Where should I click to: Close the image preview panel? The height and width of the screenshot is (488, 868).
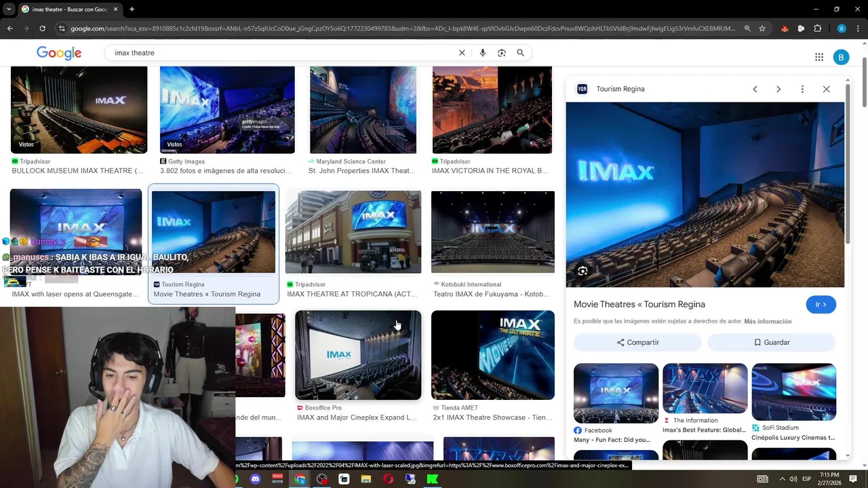coord(826,89)
